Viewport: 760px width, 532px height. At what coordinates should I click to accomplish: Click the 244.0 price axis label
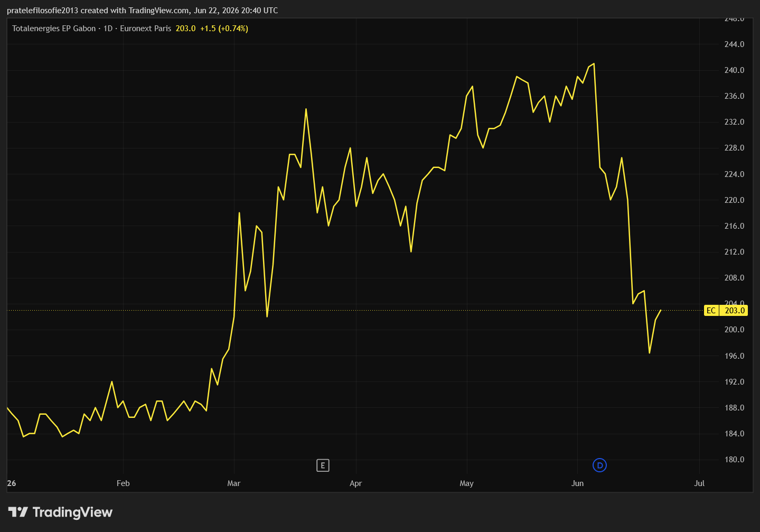[x=734, y=44]
